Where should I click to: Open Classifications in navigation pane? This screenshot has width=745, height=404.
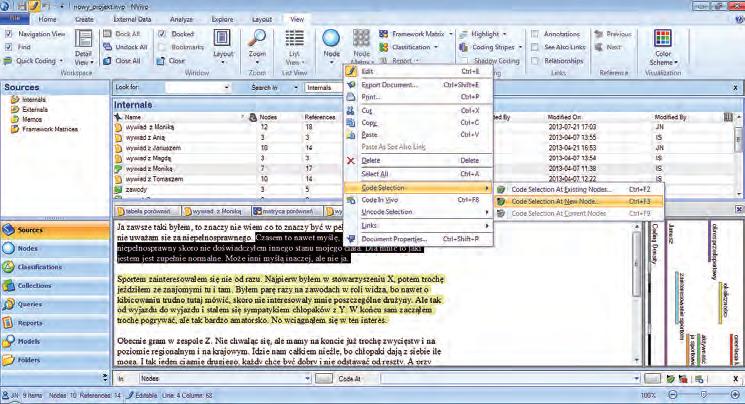coord(55,267)
